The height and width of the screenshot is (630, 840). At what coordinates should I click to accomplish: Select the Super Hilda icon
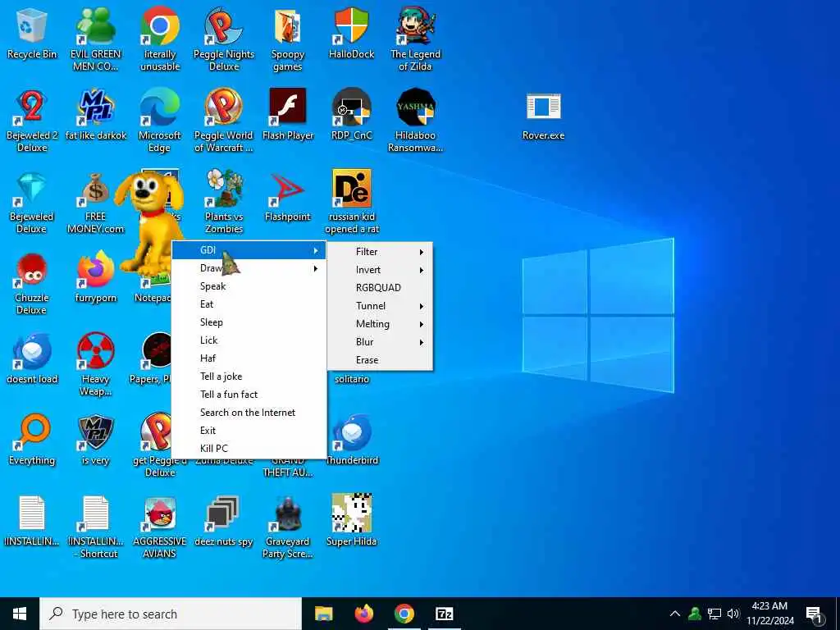[x=351, y=514]
